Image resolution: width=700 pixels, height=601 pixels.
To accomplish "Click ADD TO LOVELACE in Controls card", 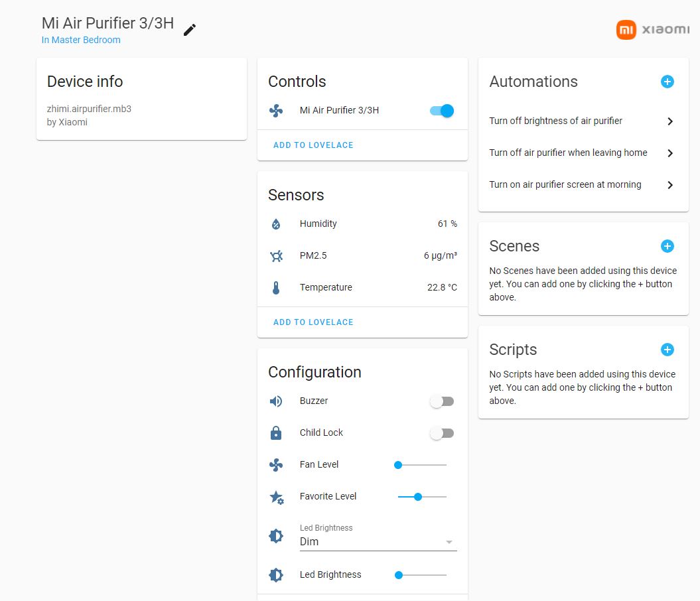I will (x=313, y=145).
